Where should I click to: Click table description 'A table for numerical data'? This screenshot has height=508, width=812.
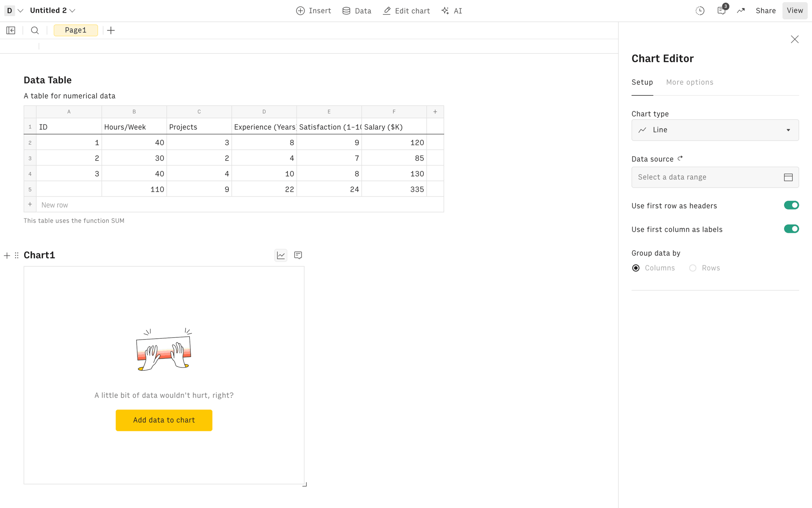[69, 96]
